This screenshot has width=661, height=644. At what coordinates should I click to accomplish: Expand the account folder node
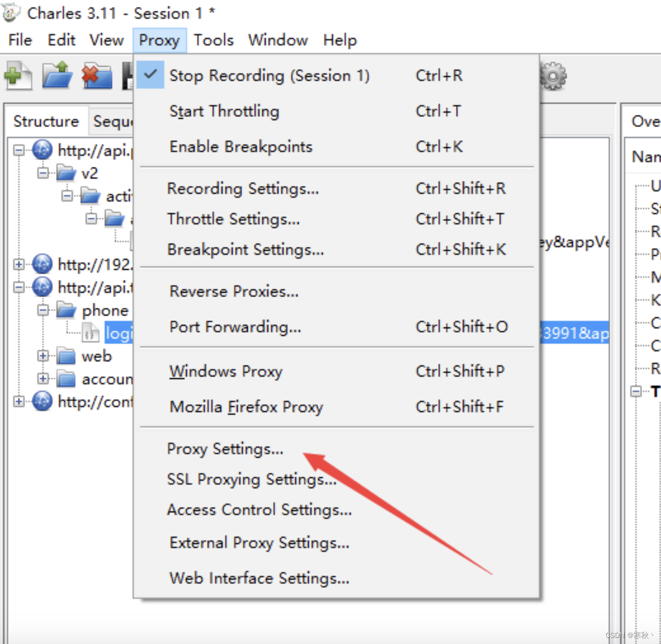tap(43, 378)
